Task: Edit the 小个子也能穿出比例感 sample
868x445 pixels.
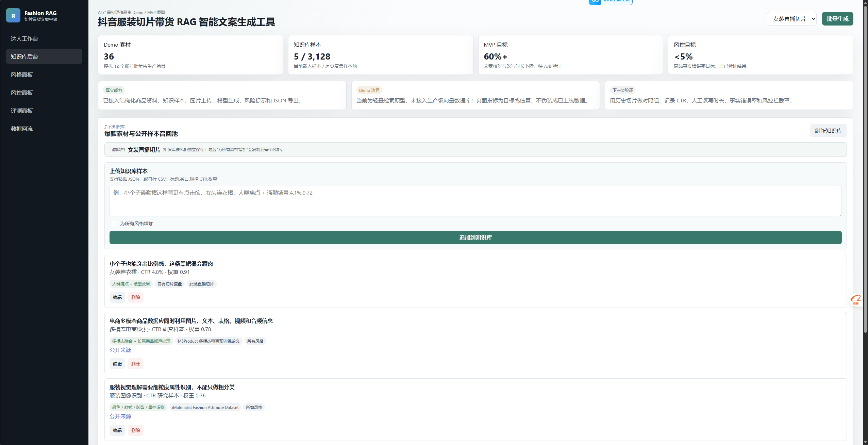Action: click(x=117, y=297)
